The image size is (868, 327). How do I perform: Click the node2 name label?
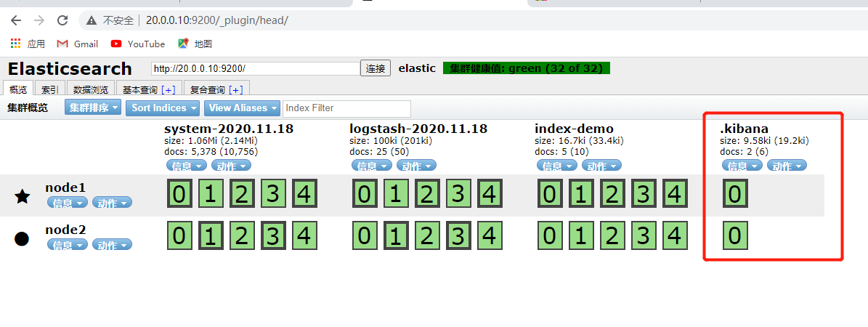coord(66,230)
